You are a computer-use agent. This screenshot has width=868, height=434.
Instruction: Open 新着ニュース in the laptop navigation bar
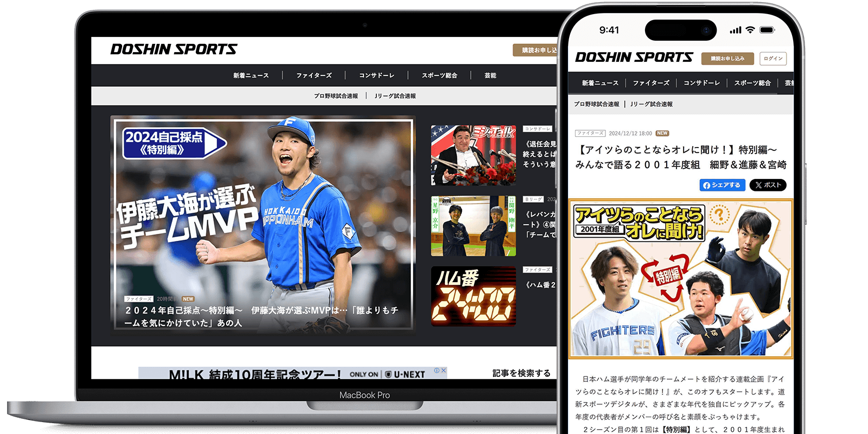(251, 75)
